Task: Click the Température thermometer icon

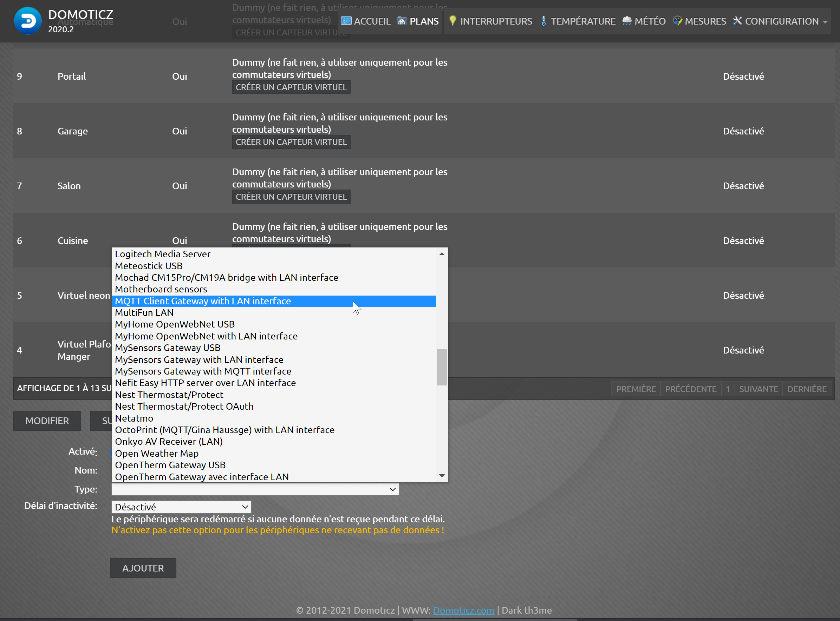Action: (543, 21)
